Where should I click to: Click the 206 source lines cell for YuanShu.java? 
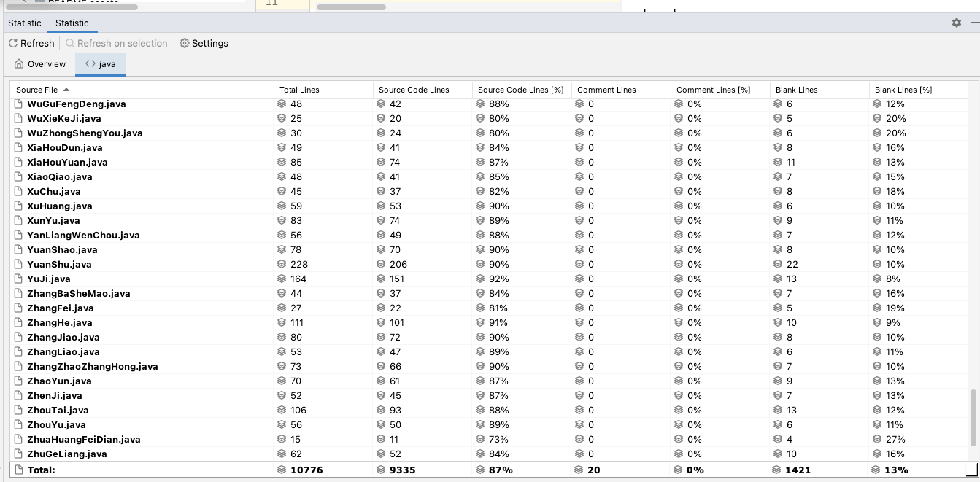pyautogui.click(x=423, y=264)
